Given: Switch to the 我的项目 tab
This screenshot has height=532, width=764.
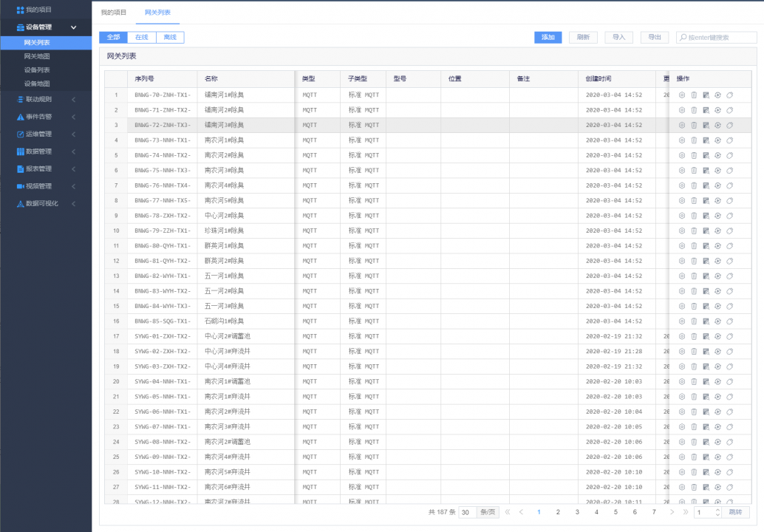Looking at the screenshot, I should [114, 13].
